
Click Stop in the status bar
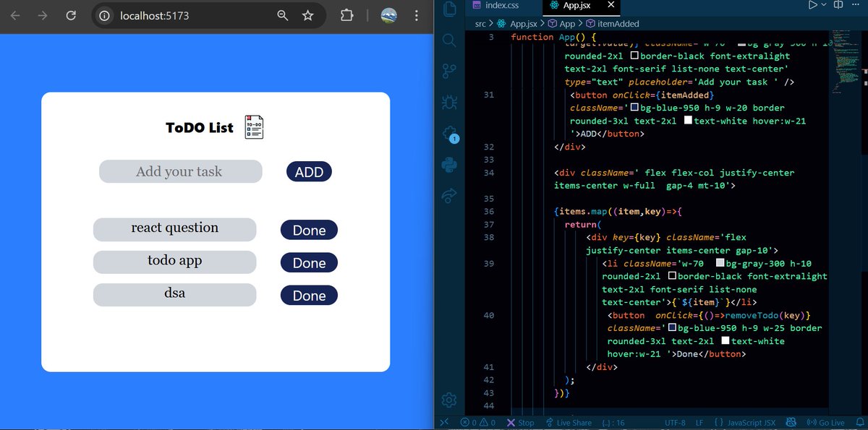[x=521, y=423]
